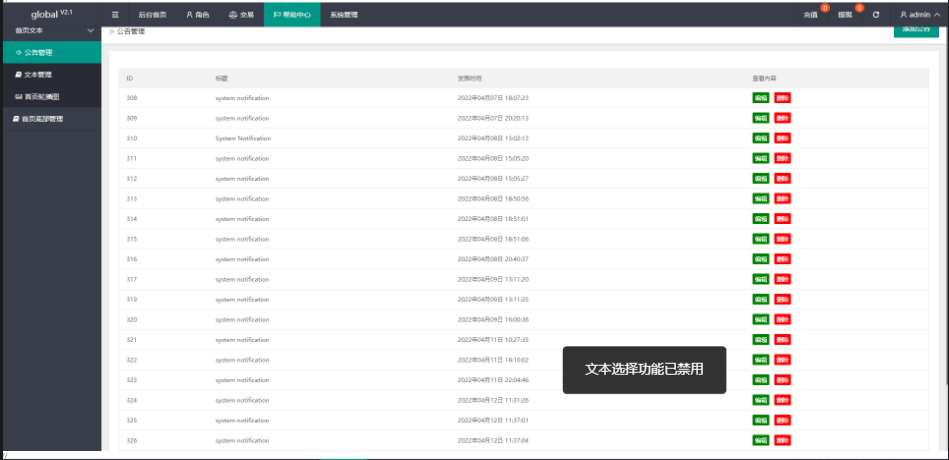Click red delete button for ID 309
The image size is (949, 460).
click(x=782, y=118)
